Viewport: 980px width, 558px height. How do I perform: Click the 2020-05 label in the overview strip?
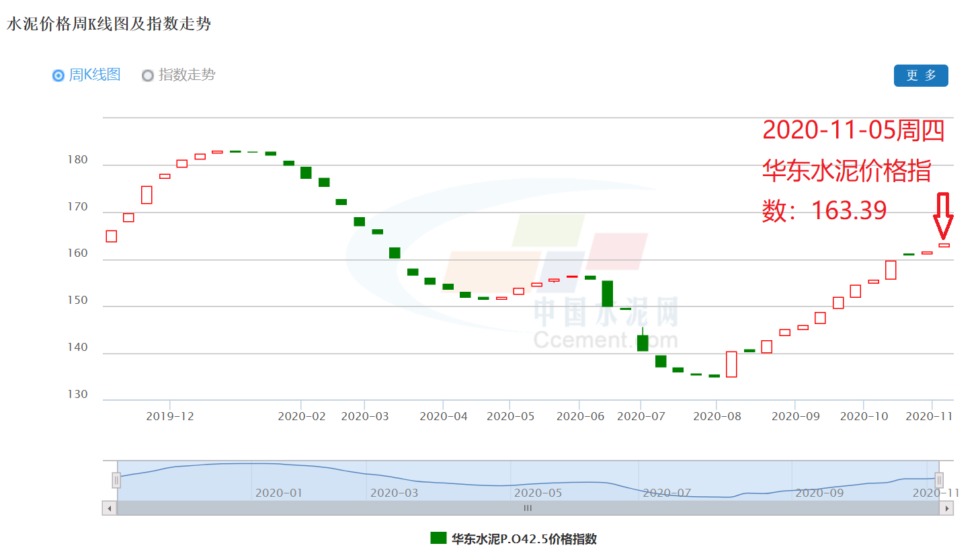point(538,493)
